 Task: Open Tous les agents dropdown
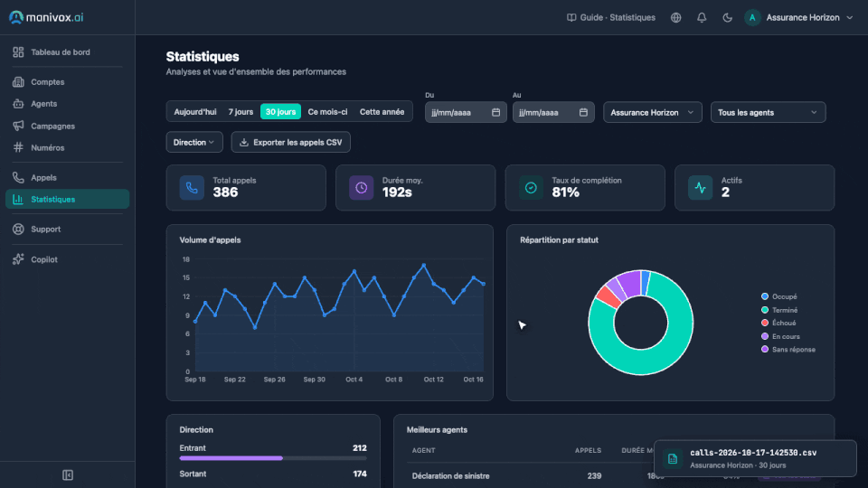768,112
